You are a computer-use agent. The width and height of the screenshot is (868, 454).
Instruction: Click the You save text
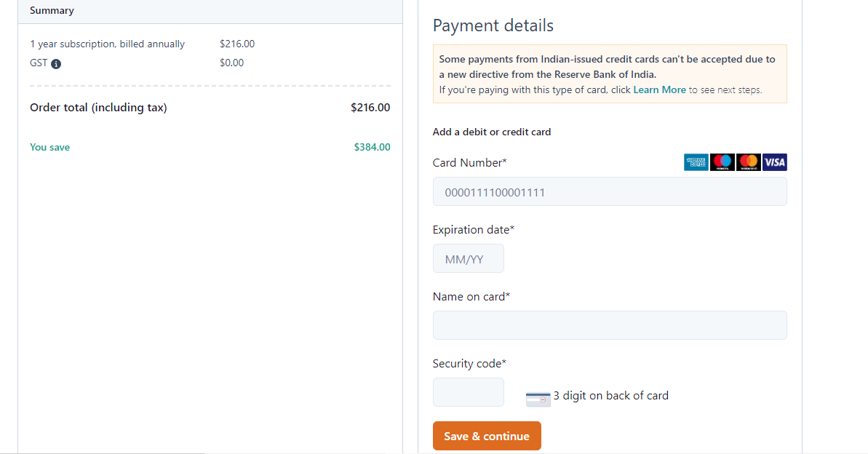(x=49, y=147)
